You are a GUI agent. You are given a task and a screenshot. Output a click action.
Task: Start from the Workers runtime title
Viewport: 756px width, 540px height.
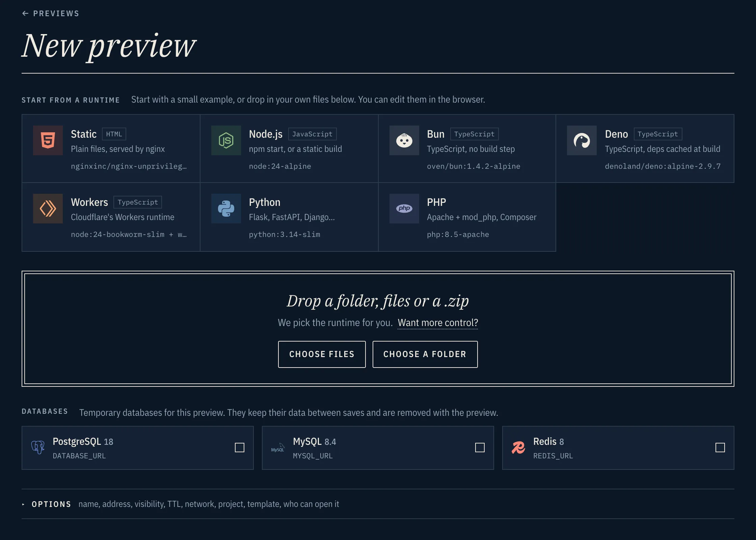click(x=89, y=202)
